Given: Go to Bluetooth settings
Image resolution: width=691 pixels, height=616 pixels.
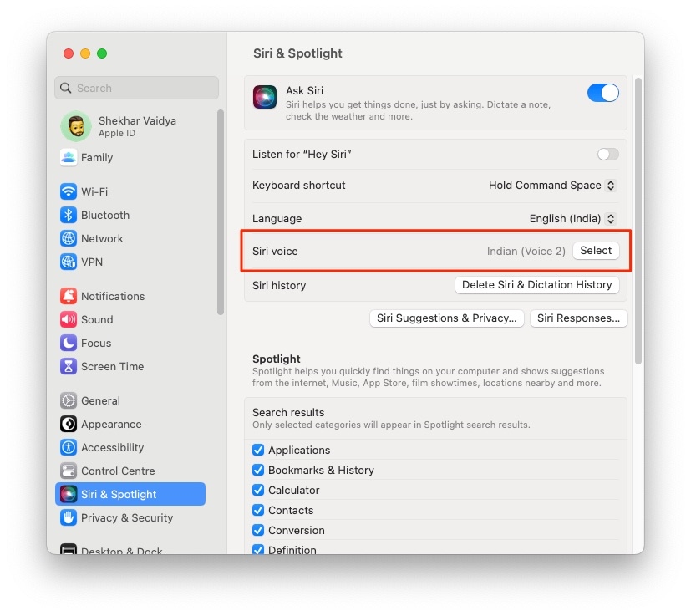Looking at the screenshot, I should pos(130,215).
